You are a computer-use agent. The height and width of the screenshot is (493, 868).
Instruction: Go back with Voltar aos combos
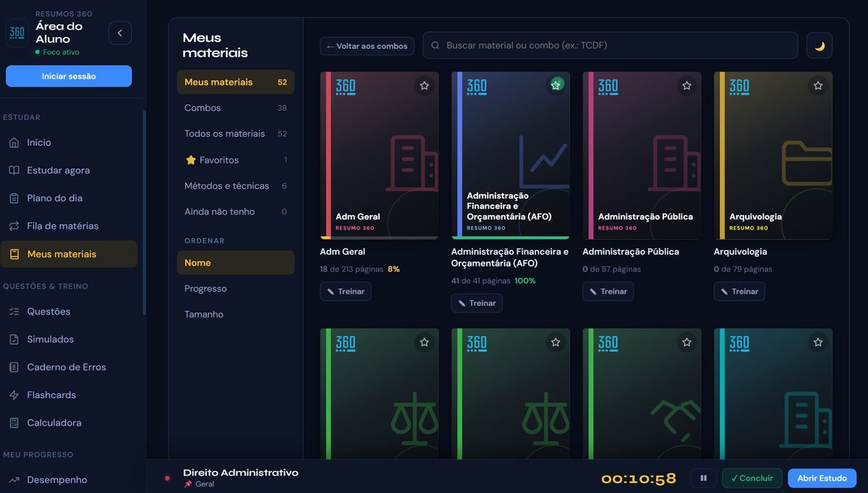[x=367, y=46]
